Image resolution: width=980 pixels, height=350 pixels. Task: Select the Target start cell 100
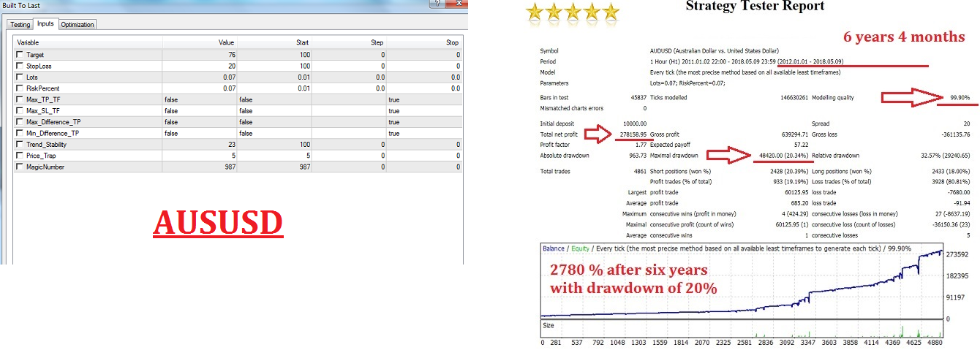(274, 55)
